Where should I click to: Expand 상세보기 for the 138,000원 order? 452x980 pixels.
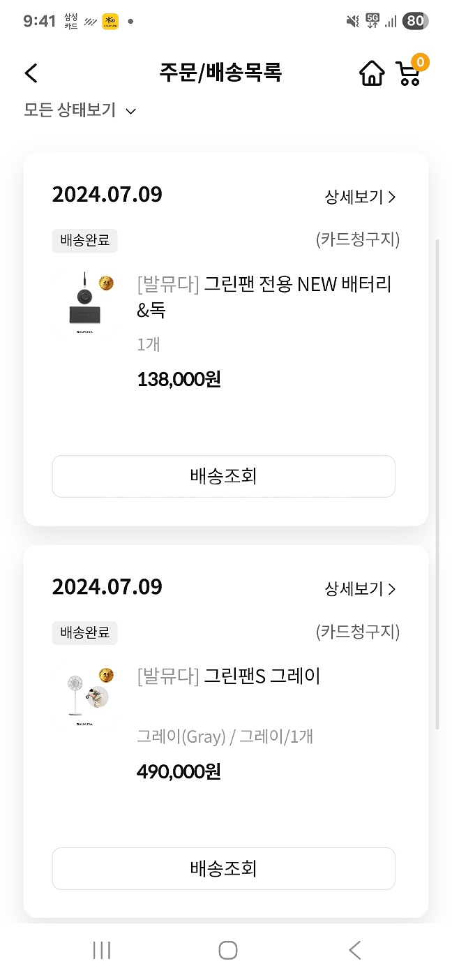click(x=361, y=198)
